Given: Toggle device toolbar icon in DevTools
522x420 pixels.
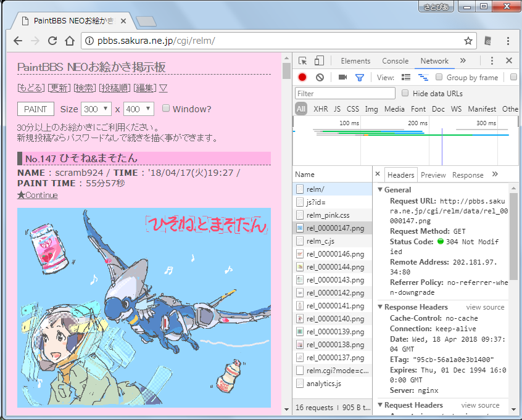Looking at the screenshot, I should (x=319, y=60).
